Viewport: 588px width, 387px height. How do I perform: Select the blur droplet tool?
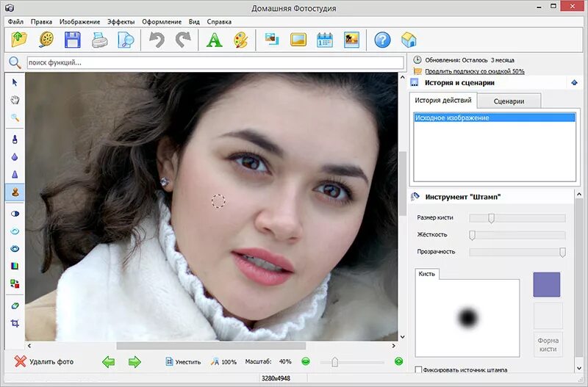pyautogui.click(x=15, y=157)
